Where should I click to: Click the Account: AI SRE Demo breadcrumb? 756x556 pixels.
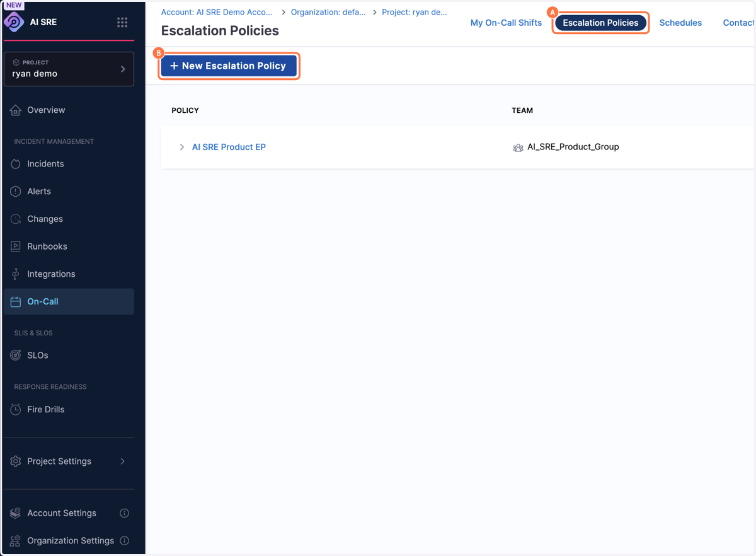(x=217, y=12)
